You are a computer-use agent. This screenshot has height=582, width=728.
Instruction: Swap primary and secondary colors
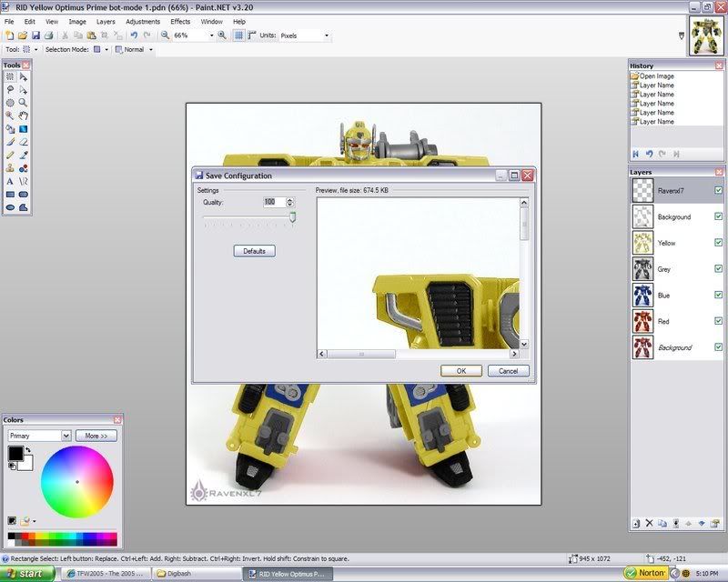click(x=28, y=450)
